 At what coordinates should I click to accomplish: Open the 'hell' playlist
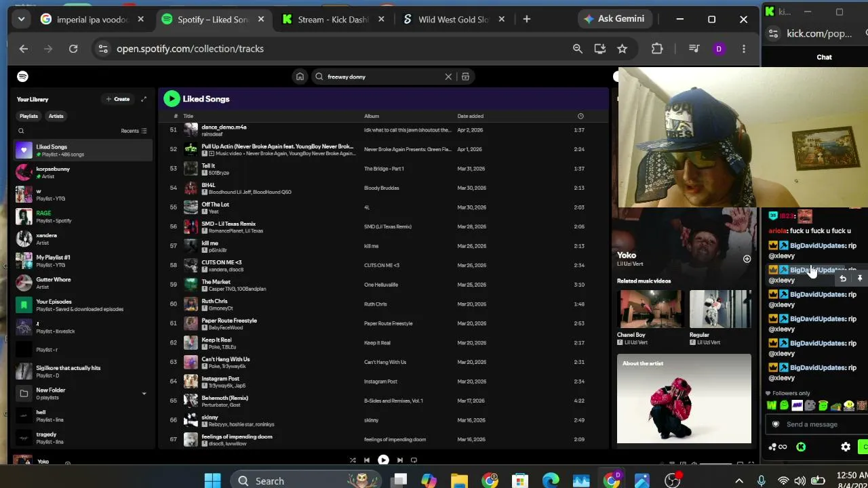tap(83, 415)
